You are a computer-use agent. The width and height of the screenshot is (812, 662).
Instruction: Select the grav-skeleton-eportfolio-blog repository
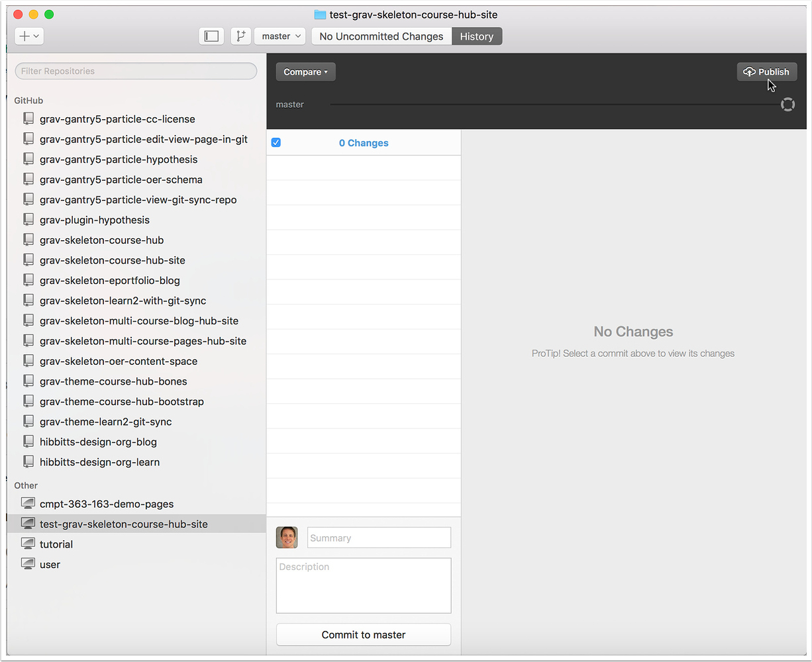tap(109, 280)
